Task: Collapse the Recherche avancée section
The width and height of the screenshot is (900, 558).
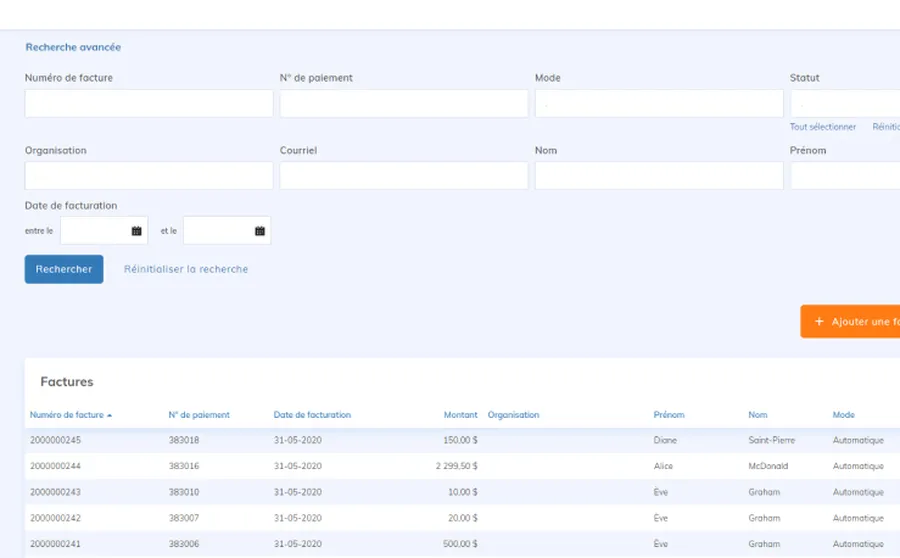Action: pos(73,47)
